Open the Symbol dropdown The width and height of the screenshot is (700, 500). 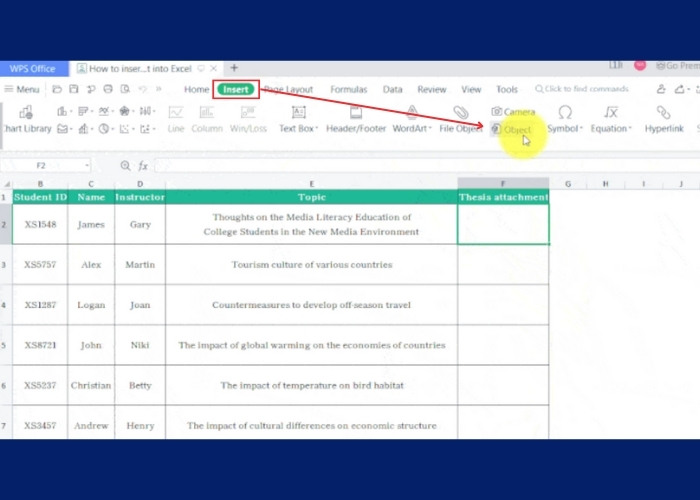[x=581, y=129]
